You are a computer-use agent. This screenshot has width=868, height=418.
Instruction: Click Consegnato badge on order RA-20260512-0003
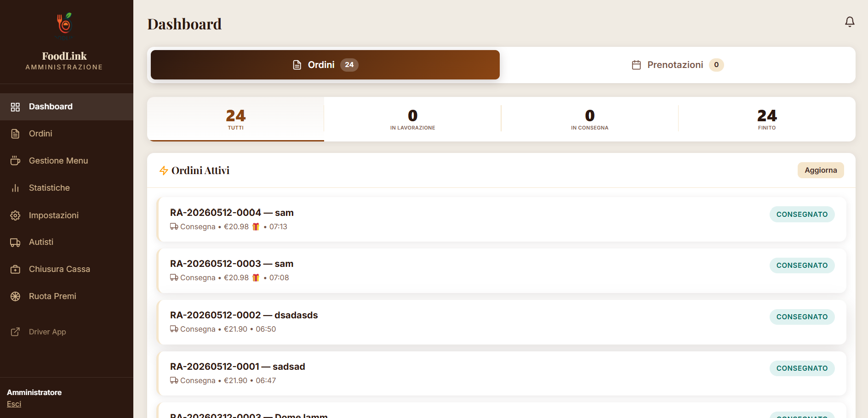coord(802,265)
